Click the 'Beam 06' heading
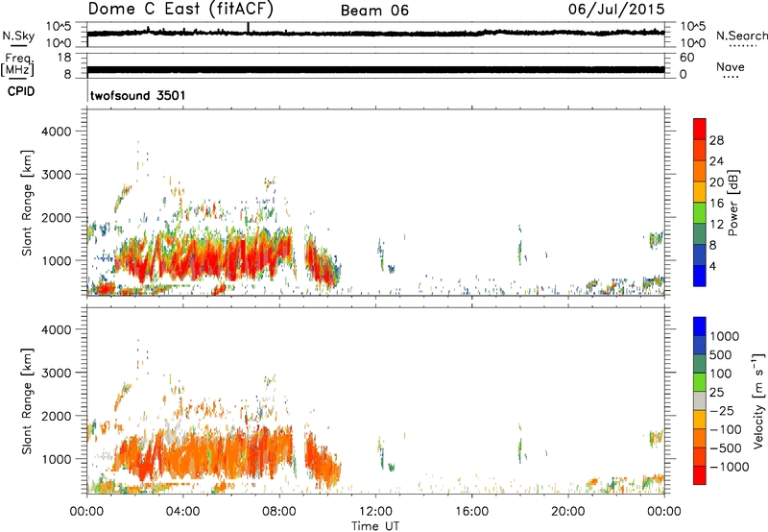768x532 pixels. [x=374, y=11]
